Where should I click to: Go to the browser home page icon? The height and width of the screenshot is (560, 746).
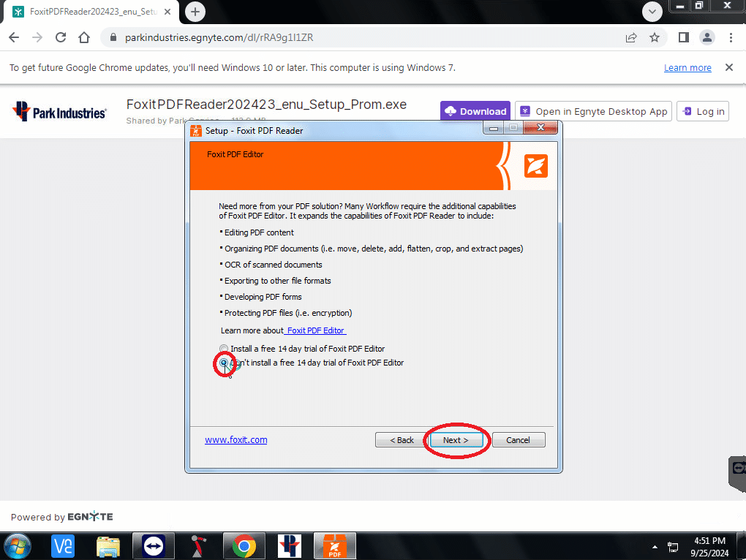[84, 37]
